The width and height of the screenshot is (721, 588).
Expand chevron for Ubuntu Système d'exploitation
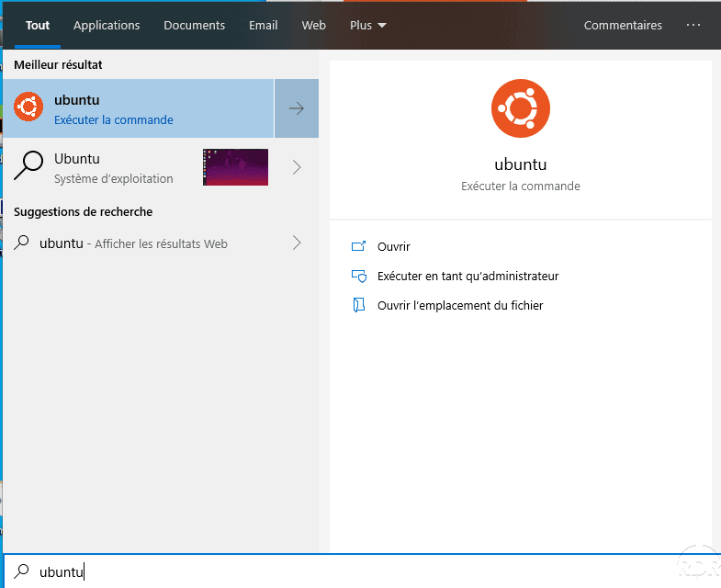pyautogui.click(x=297, y=167)
